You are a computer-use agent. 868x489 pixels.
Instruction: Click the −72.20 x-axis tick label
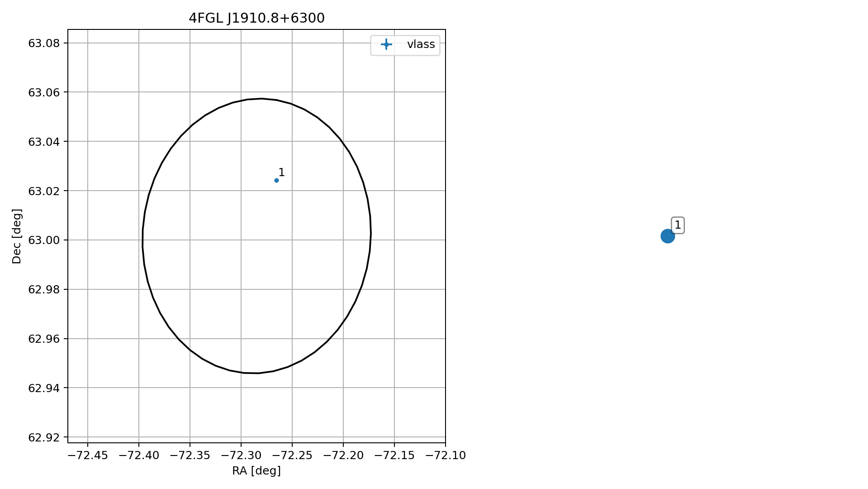click(x=343, y=455)
